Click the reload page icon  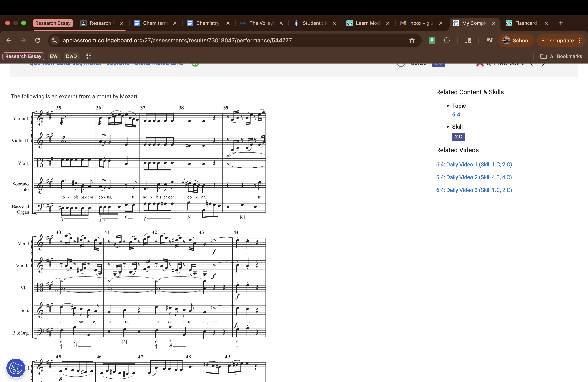click(38, 41)
